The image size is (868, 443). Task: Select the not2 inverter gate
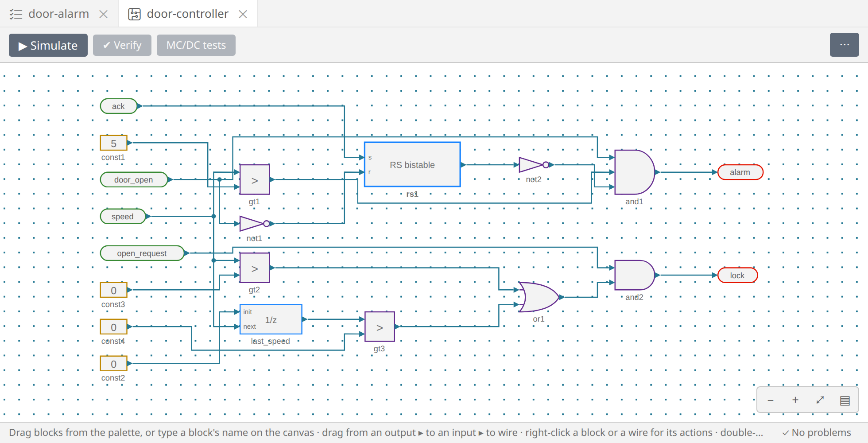(x=533, y=165)
